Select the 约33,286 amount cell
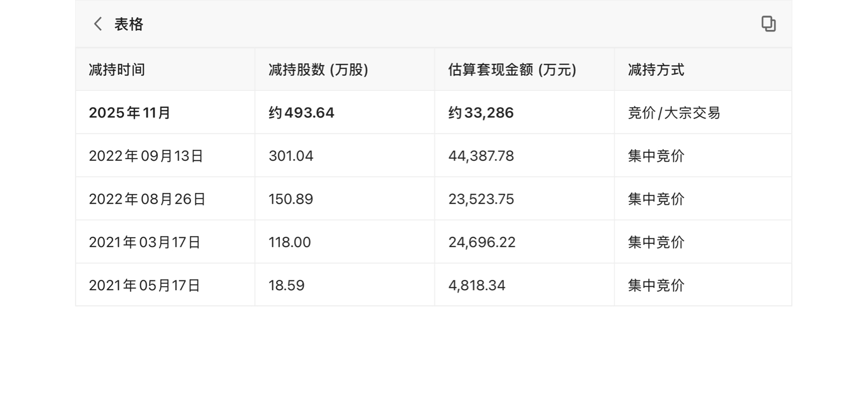The width and height of the screenshot is (868, 401). click(x=481, y=113)
